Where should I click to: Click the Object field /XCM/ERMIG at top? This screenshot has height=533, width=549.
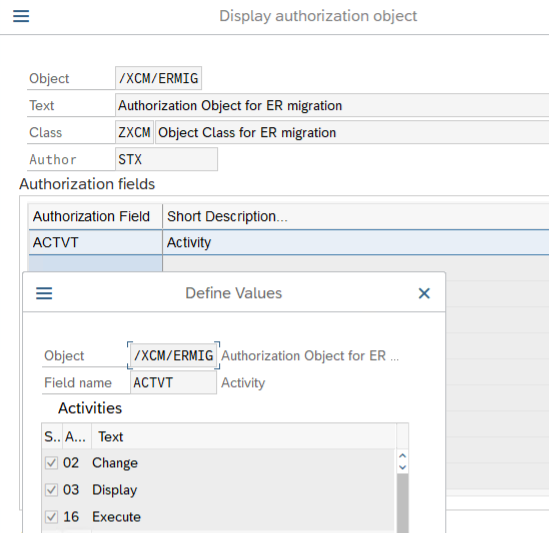[158, 78]
